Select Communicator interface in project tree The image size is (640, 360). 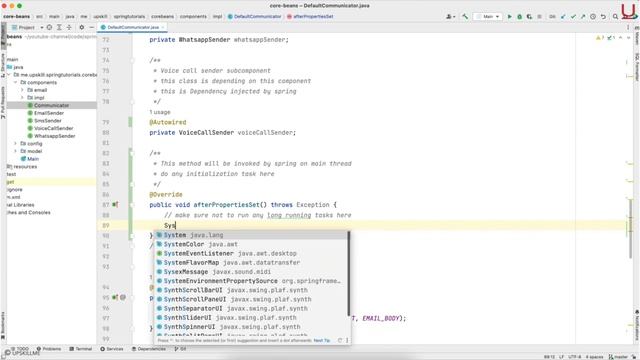click(x=51, y=106)
